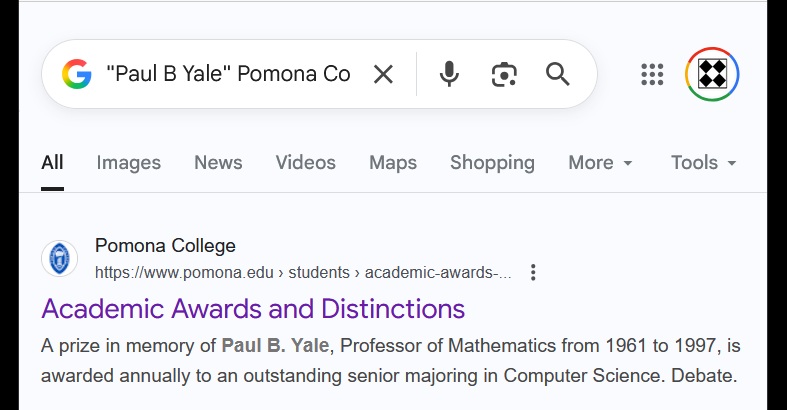Click the Google logo in search bar

pyautogui.click(x=76, y=74)
